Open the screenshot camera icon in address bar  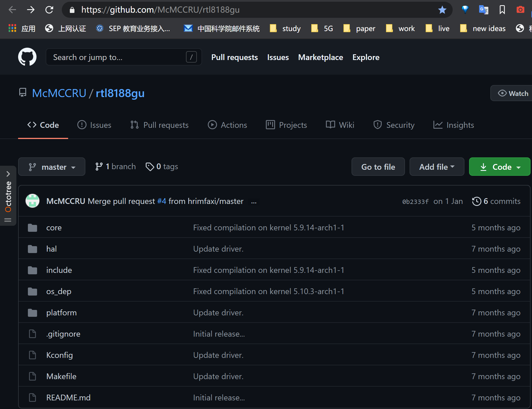pos(520,9)
